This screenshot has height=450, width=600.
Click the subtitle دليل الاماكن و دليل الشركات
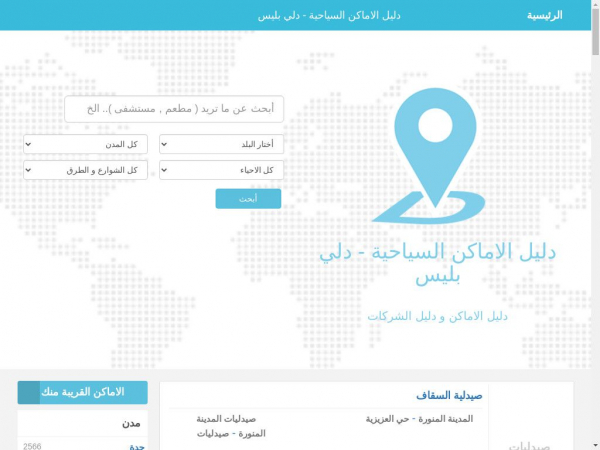(437, 316)
